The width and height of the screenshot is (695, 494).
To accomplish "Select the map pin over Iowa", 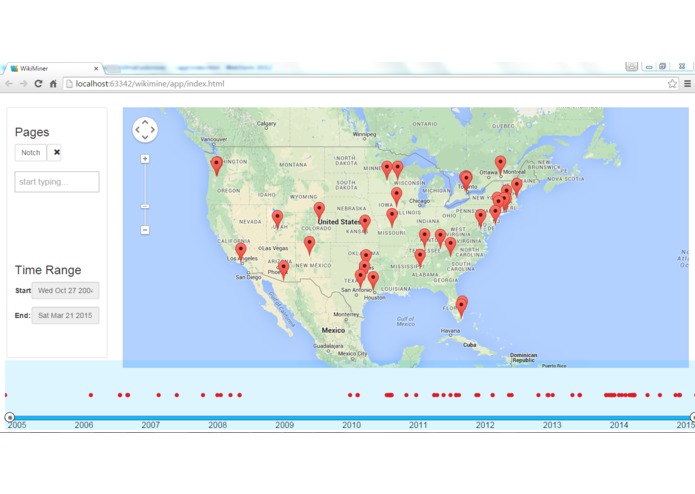I will 396,197.
